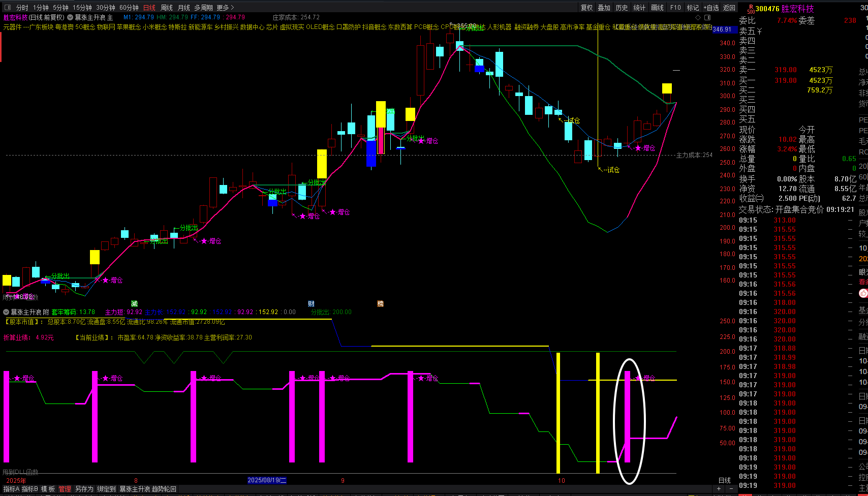Click the 绑定到 bind-to button
This screenshot has width=868, height=496.
point(107,489)
